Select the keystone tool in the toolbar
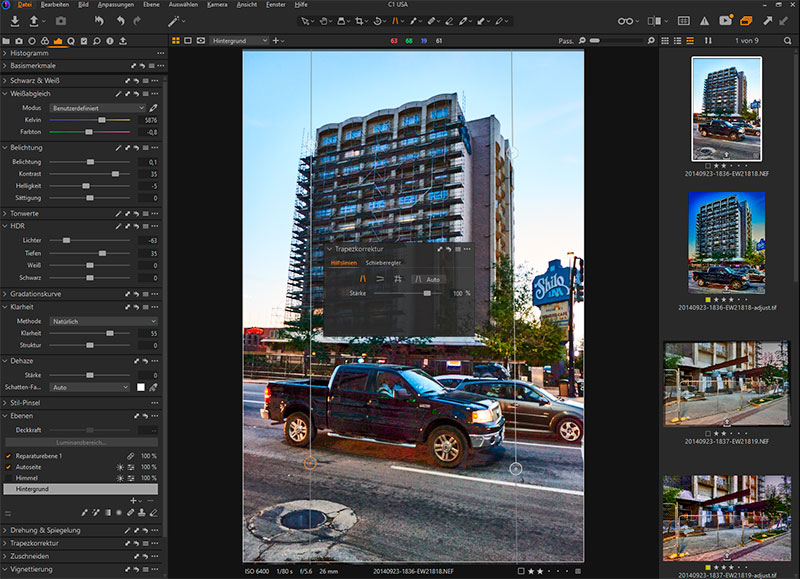Screen dimensions: 800x579 (395, 21)
